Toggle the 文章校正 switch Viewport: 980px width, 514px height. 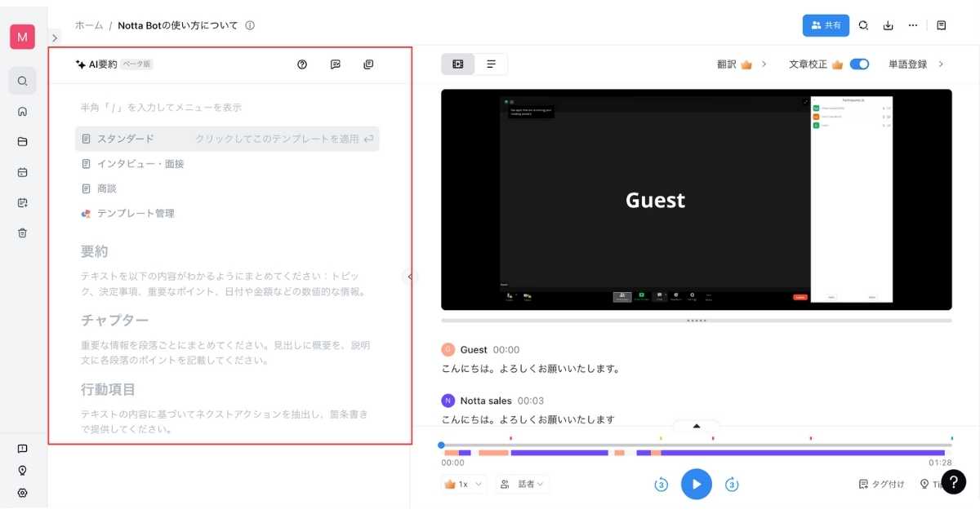click(859, 64)
